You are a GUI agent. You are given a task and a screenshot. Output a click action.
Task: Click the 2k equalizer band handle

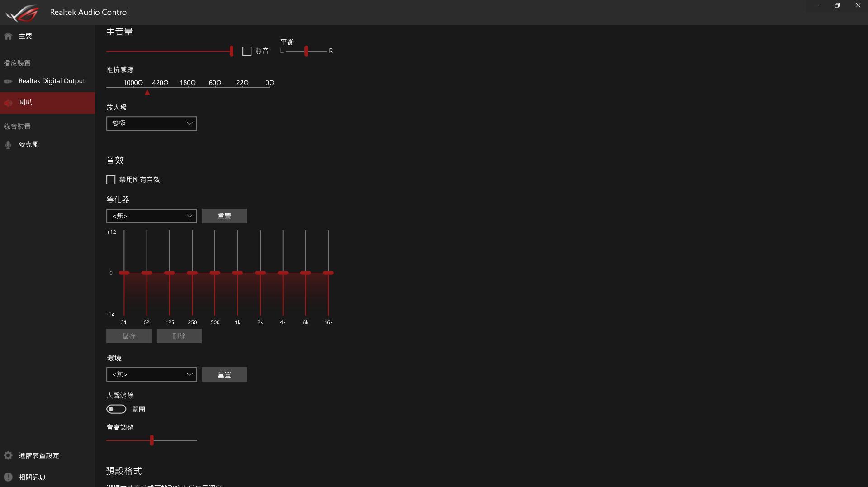[x=260, y=273]
